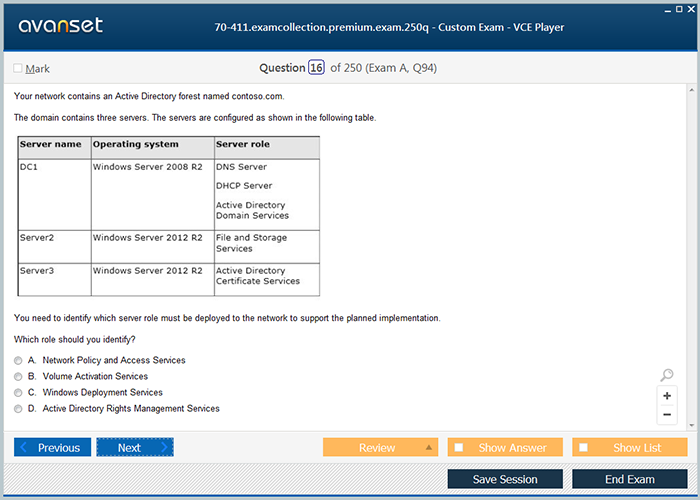Screen dimensions: 700x500
Task: Close the VCE Player window
Action: coord(691,9)
